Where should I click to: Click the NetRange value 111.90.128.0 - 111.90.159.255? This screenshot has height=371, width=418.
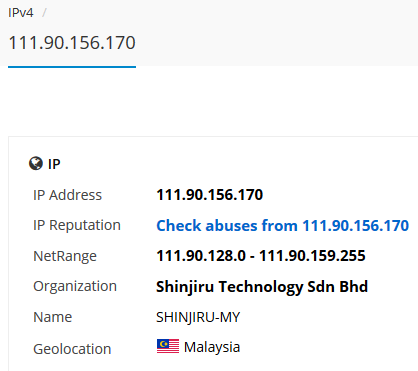(261, 256)
